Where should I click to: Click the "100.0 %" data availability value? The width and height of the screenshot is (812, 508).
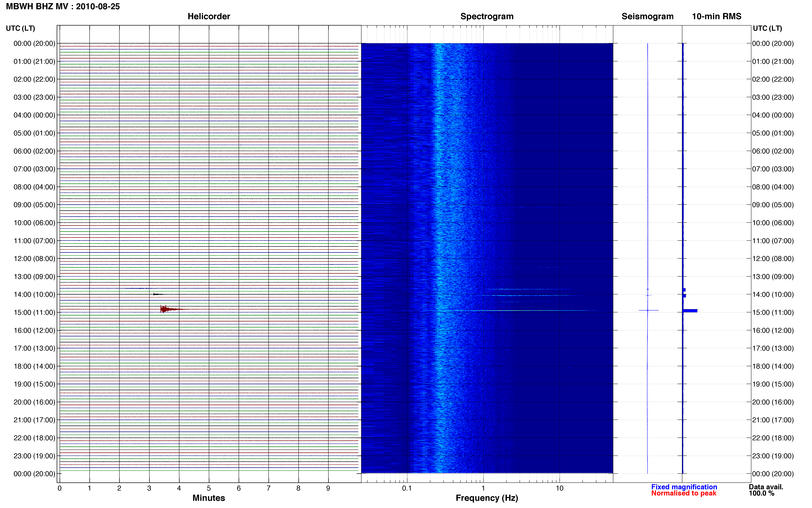coord(762,493)
